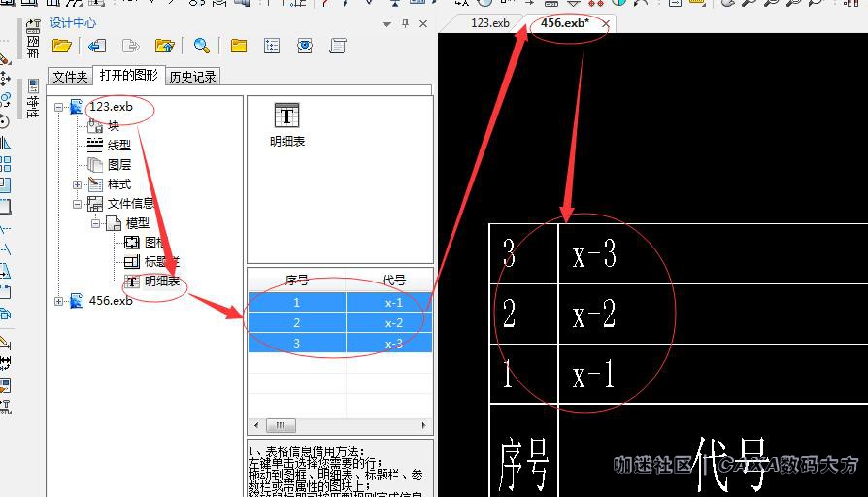Expand the 456.exb tree node

click(59, 301)
